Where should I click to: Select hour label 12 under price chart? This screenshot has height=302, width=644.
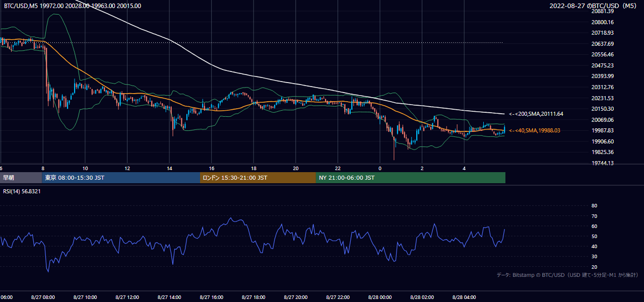coord(127,168)
